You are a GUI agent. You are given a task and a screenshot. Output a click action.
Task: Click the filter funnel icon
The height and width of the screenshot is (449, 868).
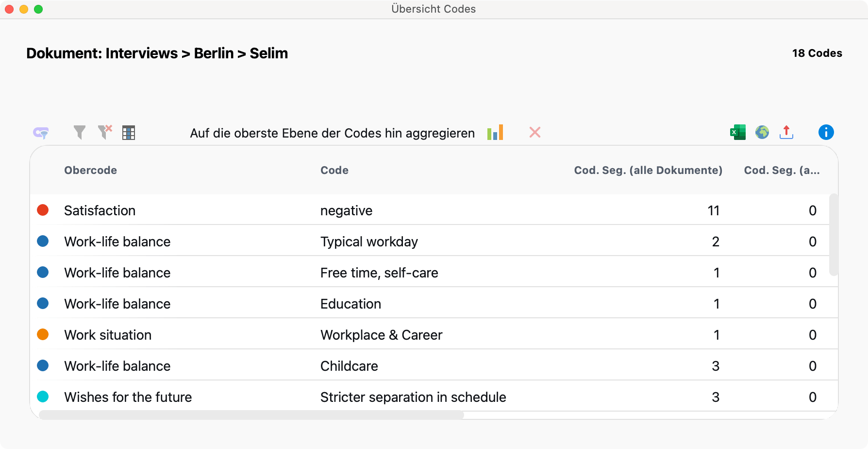tap(80, 132)
